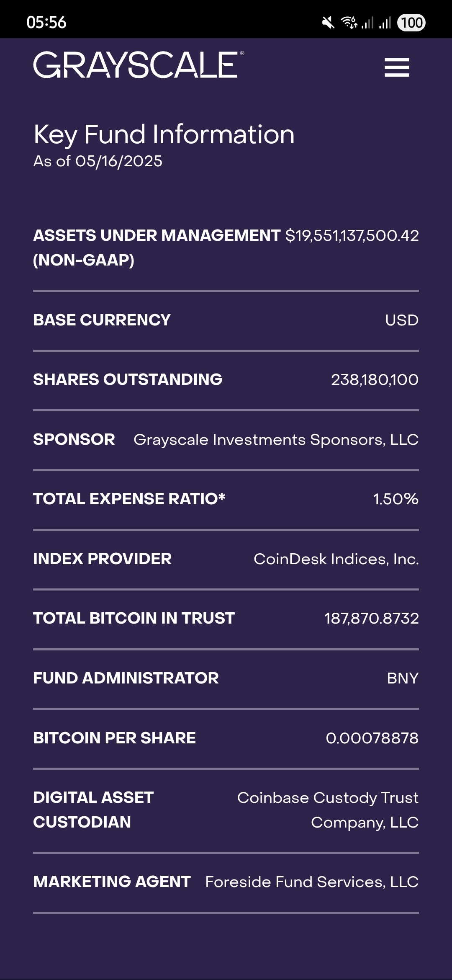Select the Bitcoin Per Share value

(372, 738)
